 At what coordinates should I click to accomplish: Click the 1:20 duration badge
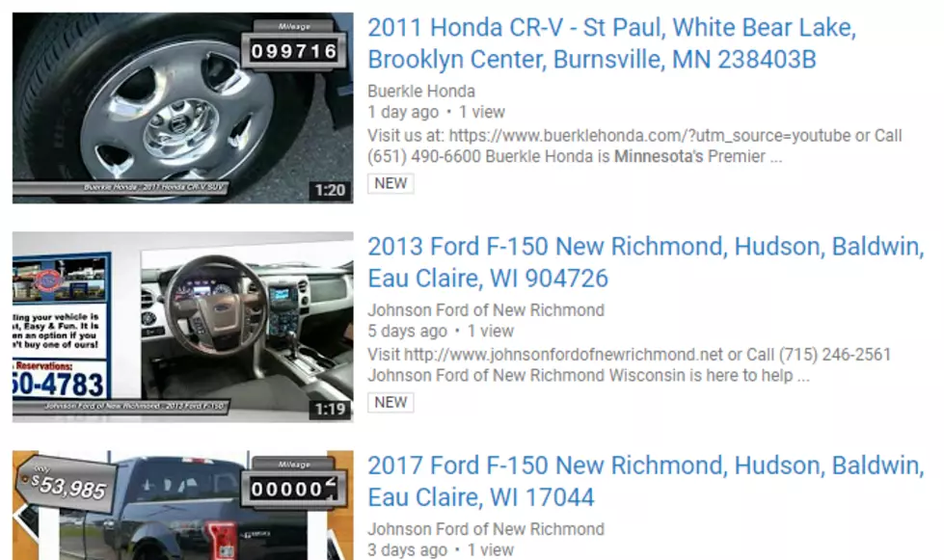(x=330, y=191)
